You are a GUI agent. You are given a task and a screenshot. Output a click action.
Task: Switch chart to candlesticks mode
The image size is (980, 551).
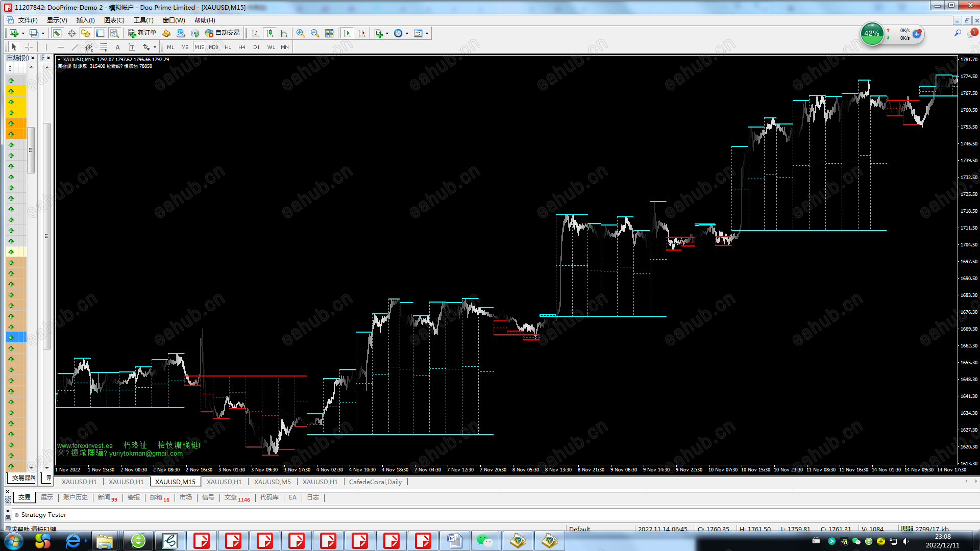[269, 33]
